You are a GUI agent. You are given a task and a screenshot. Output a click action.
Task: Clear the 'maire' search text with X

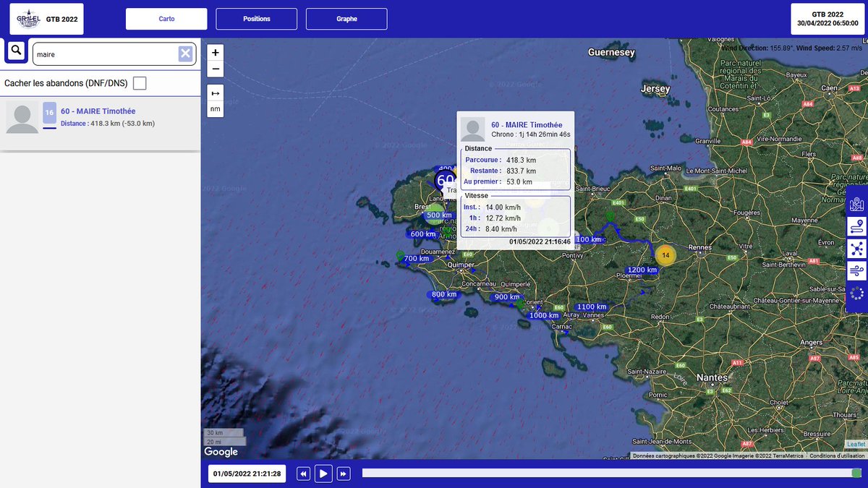(x=185, y=53)
